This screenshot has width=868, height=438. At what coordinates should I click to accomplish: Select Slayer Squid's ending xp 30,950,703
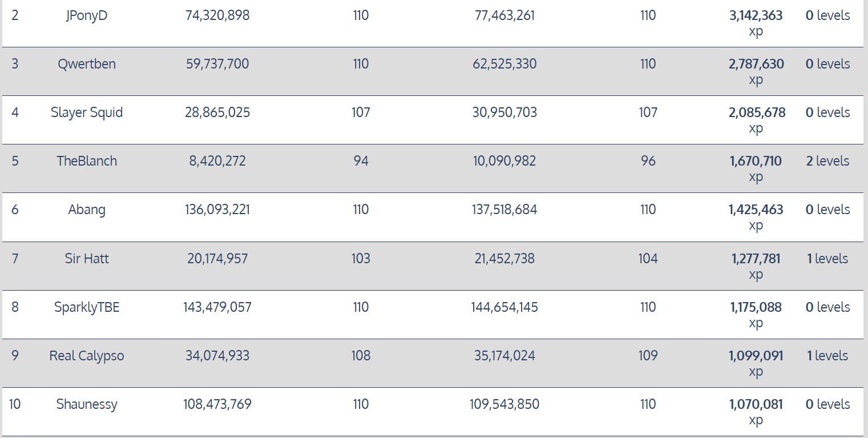tap(504, 112)
